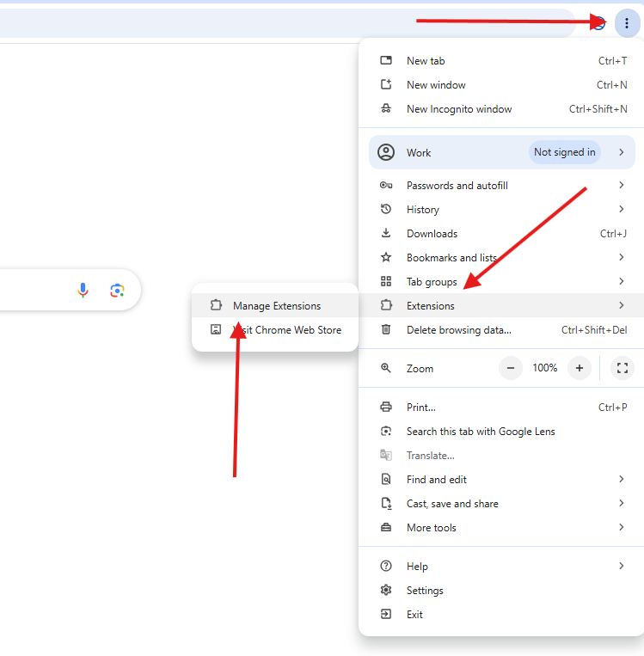Select Delete browsing data entry
Screen dimensions: 644x656
[502, 329]
